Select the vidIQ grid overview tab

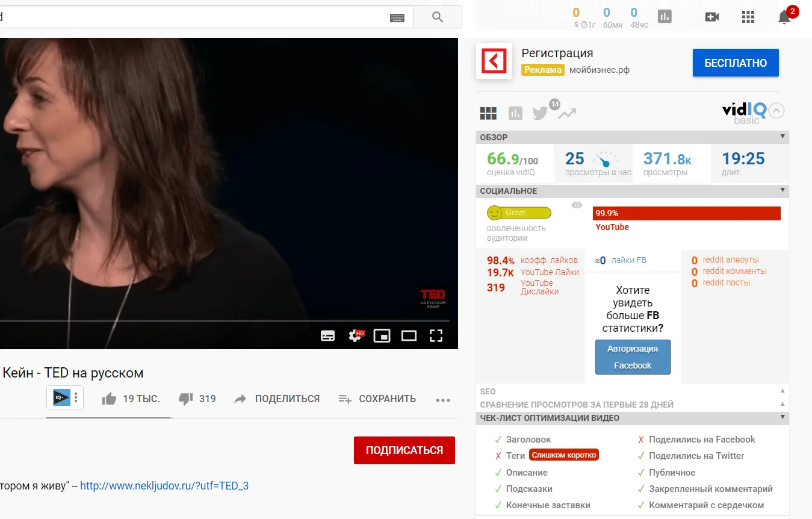488,113
